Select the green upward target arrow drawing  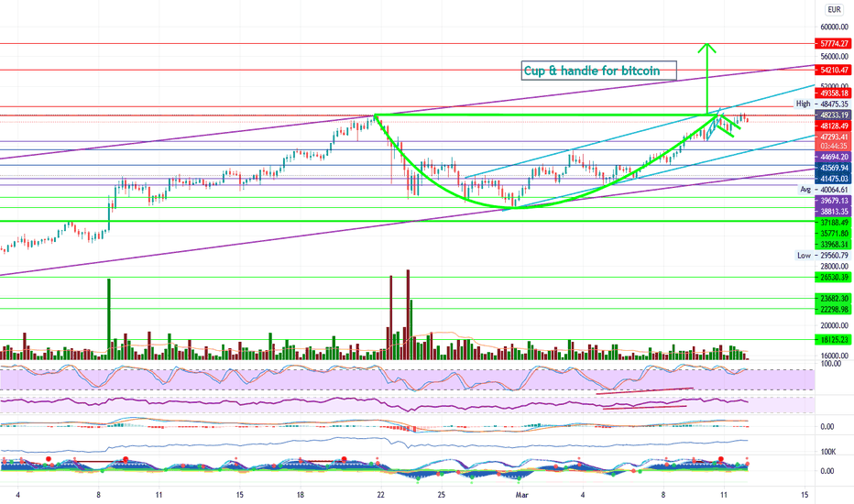(x=707, y=79)
